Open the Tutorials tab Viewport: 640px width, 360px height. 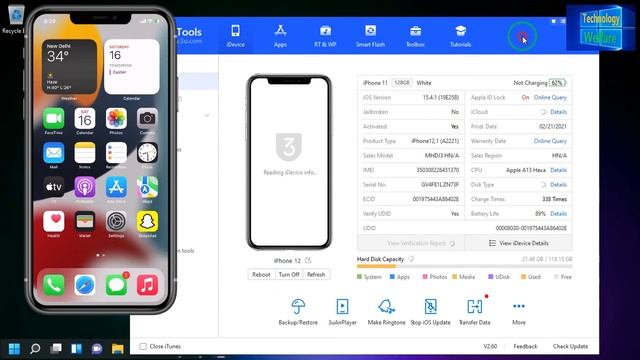[460, 36]
